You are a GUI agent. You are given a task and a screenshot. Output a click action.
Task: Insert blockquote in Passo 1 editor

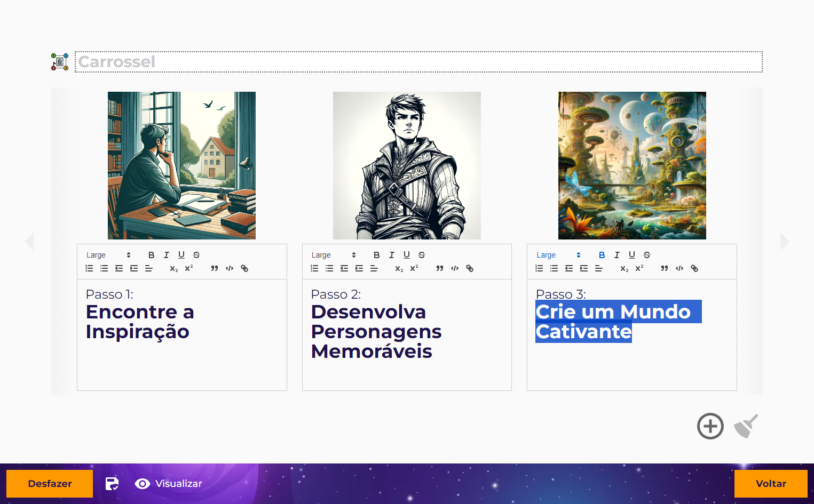pyautogui.click(x=215, y=268)
